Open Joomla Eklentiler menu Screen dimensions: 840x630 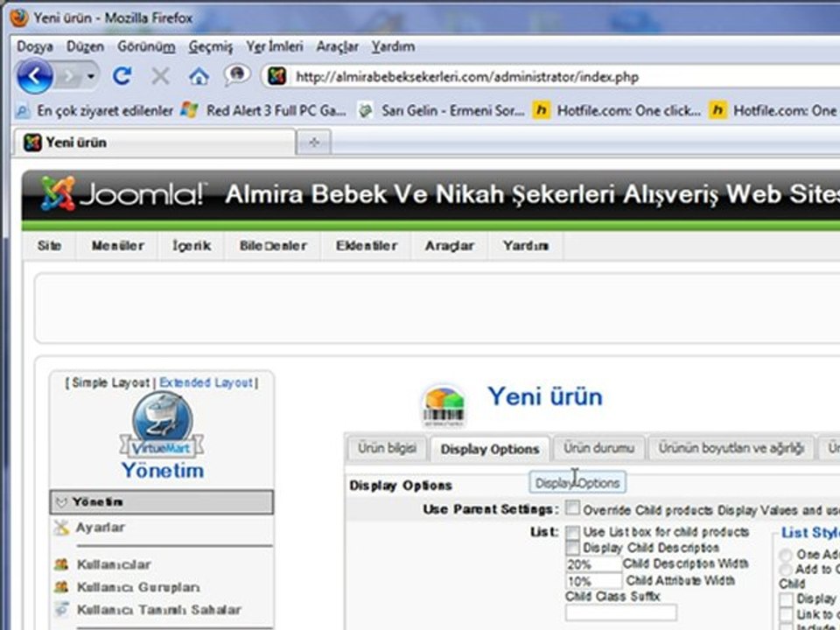click(367, 246)
